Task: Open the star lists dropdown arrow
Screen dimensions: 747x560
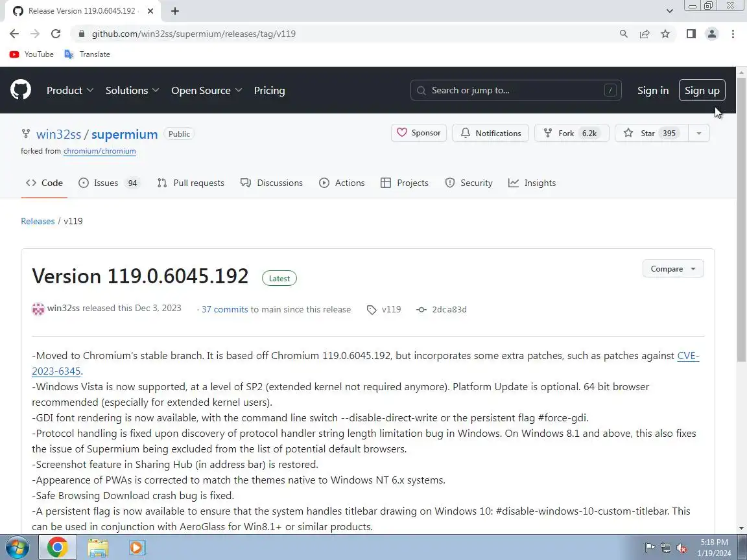Action: [x=699, y=133]
